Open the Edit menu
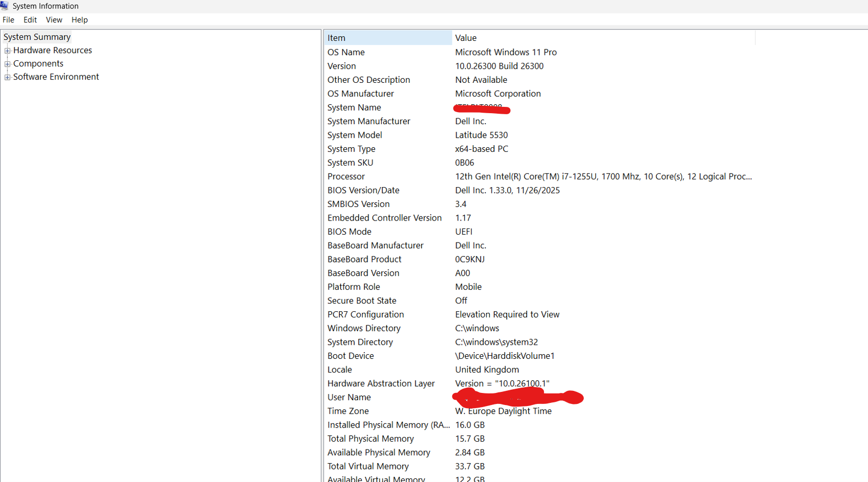Image resolution: width=868 pixels, height=482 pixels. (x=30, y=20)
